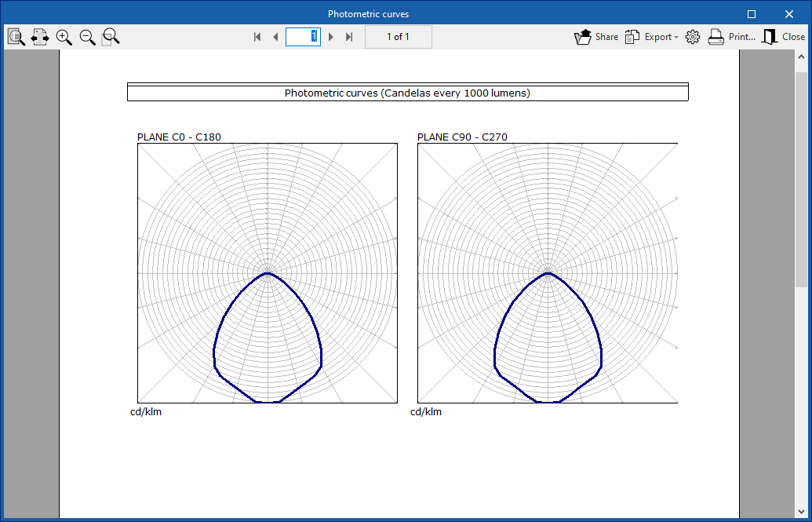Viewport: 812px width, 522px height.
Task: Fit page to width icon
Action: tap(40, 37)
